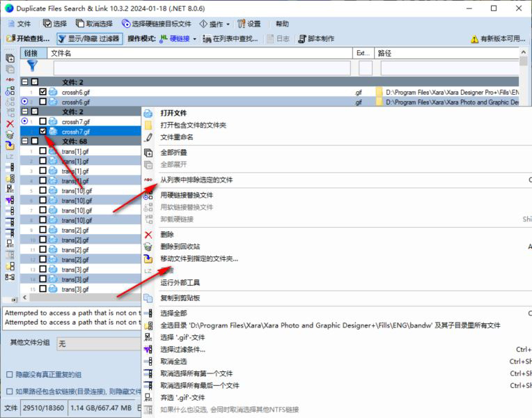This screenshot has width=532, height=418.
Task: Click the LZ compress icon in left sidebar
Action: (x=10, y=157)
